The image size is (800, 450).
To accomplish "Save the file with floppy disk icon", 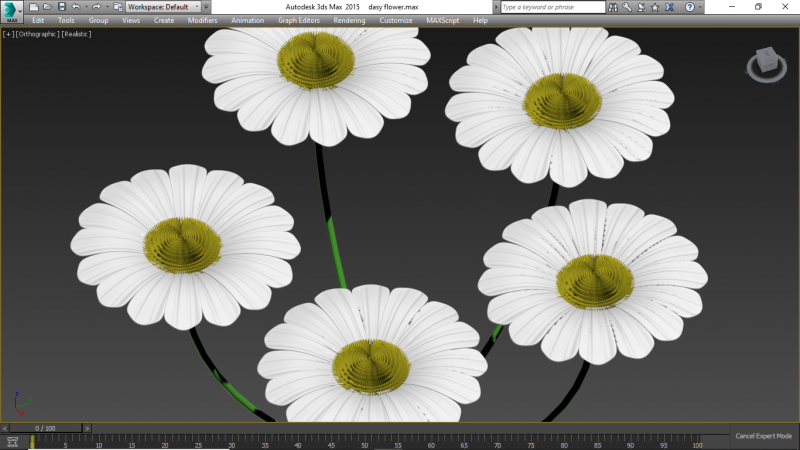I will (62, 7).
